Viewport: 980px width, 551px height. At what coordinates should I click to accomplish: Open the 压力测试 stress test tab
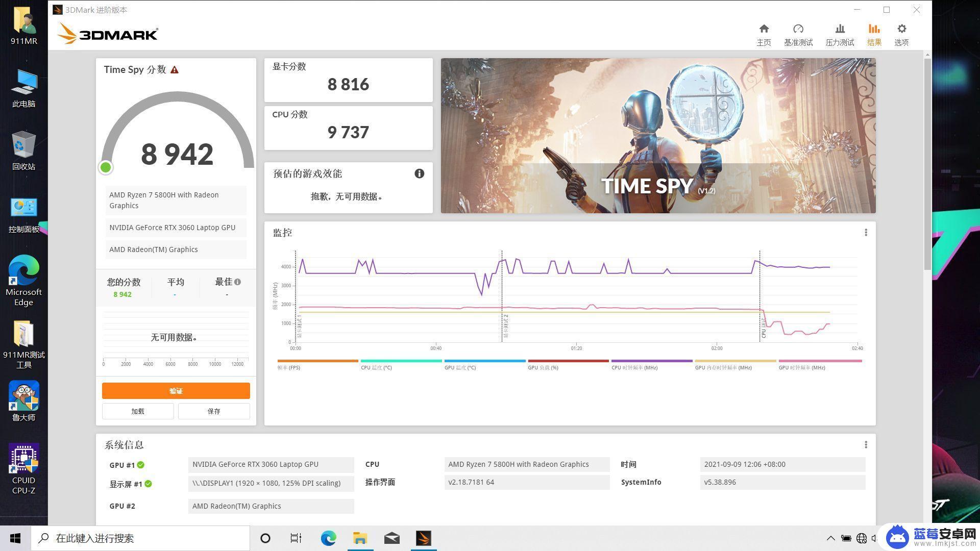point(840,35)
